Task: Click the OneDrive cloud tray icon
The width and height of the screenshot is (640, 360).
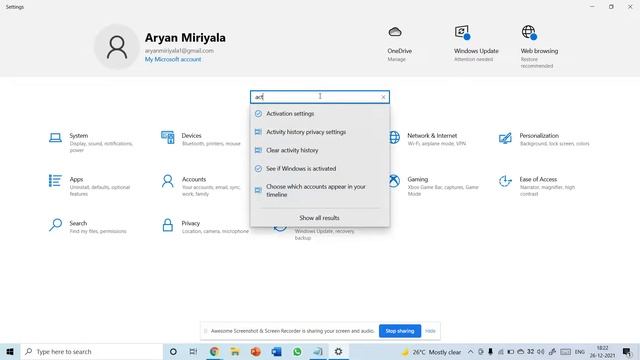Action: pyautogui.click(x=520, y=352)
